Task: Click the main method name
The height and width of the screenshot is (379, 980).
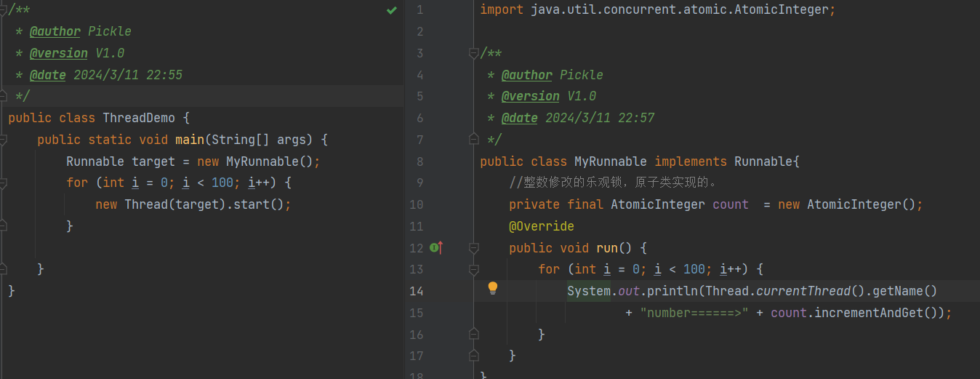Action: pyautogui.click(x=190, y=140)
